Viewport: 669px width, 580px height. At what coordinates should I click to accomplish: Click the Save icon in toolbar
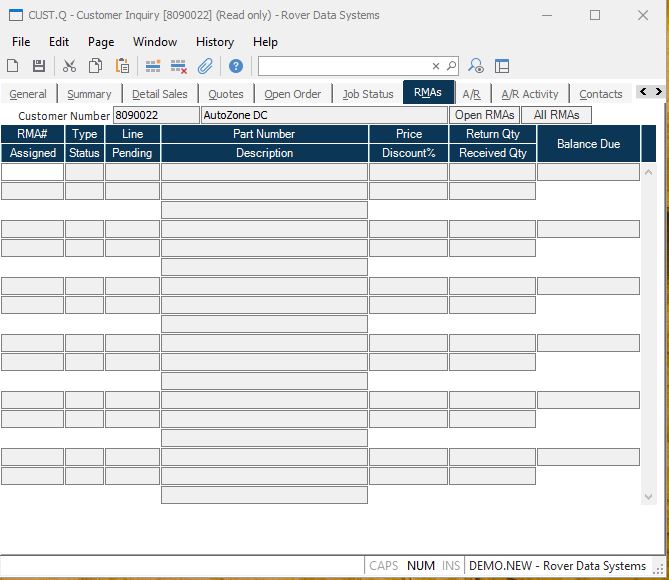click(x=39, y=66)
